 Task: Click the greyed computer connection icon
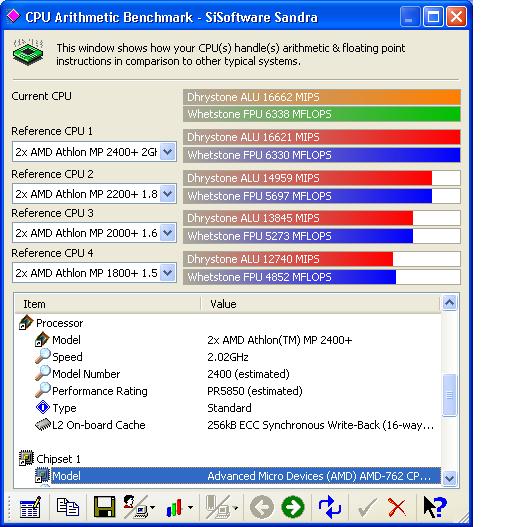point(218,507)
